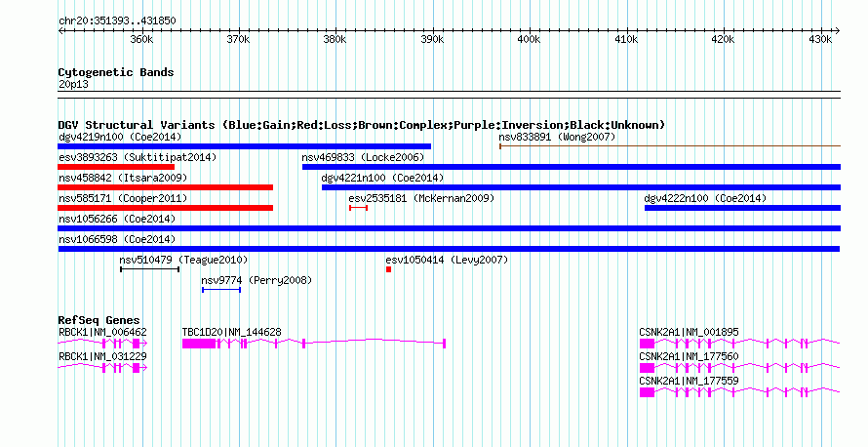Select the nsv9774 (Perry2008) blue variant marker

click(221, 290)
